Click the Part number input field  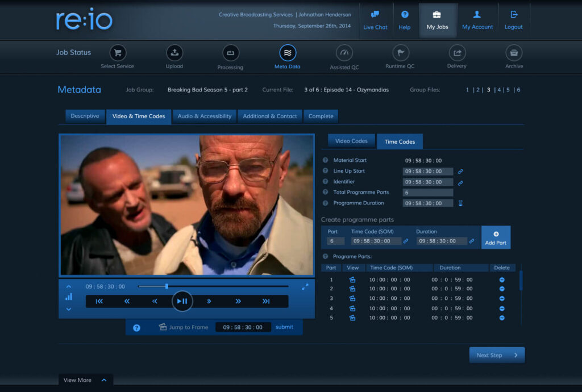point(335,241)
